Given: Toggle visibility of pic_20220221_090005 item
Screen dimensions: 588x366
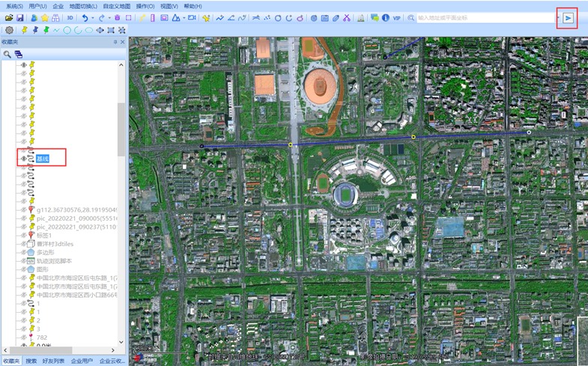Looking at the screenshot, I should (24, 218).
